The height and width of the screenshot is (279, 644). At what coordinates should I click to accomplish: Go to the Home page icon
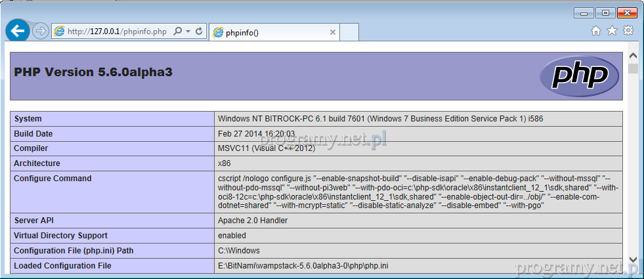(596, 30)
